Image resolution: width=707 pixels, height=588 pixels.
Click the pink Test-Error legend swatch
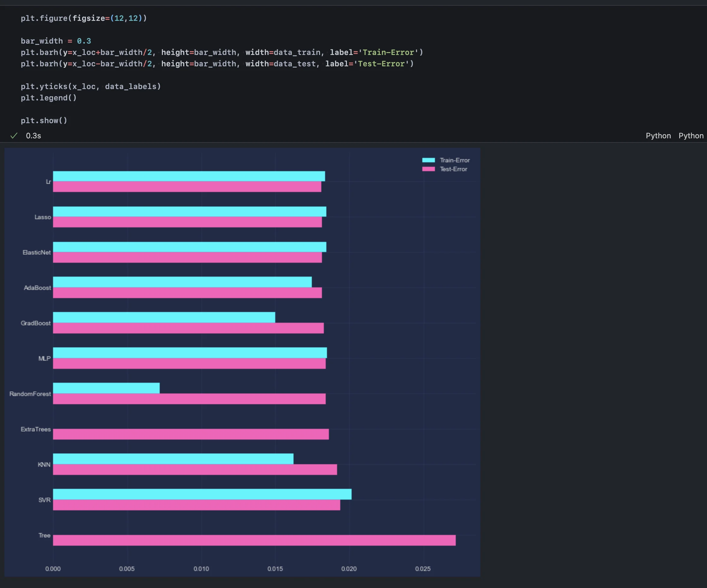pyautogui.click(x=428, y=169)
